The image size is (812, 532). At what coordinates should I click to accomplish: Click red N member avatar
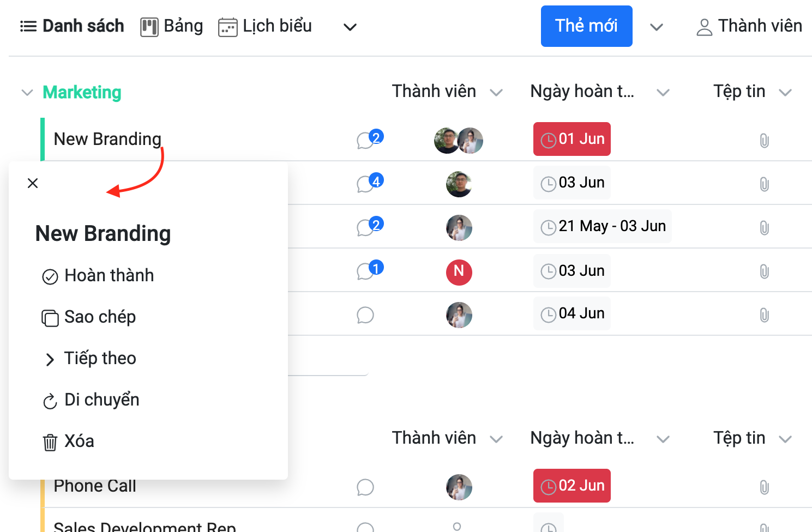[x=459, y=271]
